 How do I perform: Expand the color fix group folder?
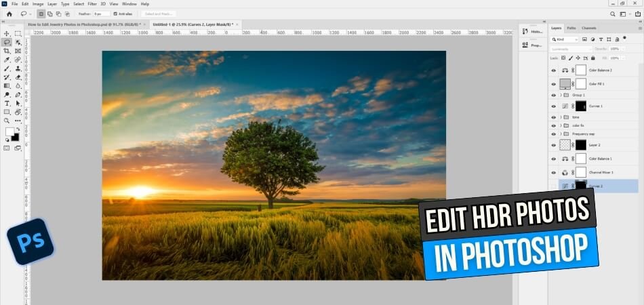(561, 125)
